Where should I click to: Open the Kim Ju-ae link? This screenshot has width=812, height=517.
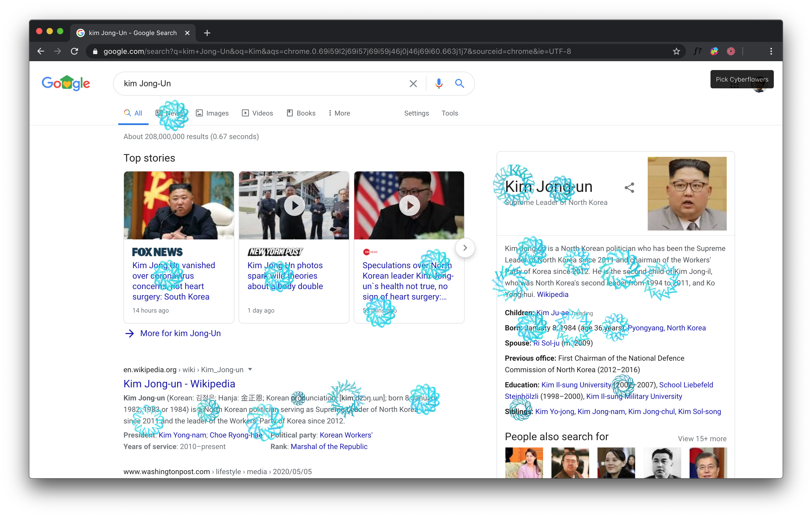(x=552, y=312)
